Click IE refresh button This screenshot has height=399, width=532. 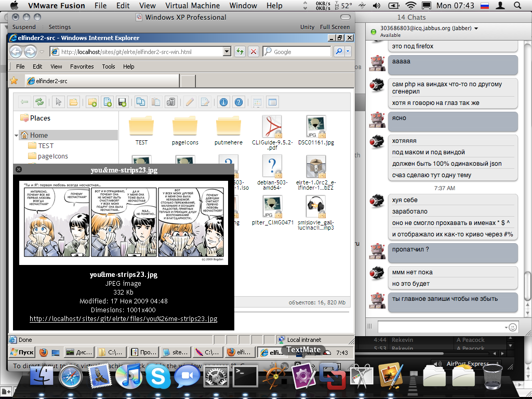(x=240, y=51)
